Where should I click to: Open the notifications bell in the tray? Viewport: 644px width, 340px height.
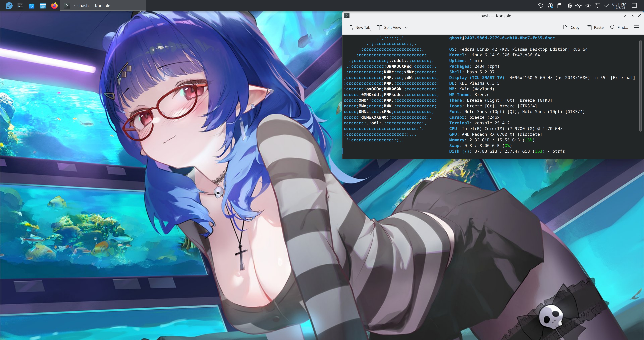[x=541, y=6]
